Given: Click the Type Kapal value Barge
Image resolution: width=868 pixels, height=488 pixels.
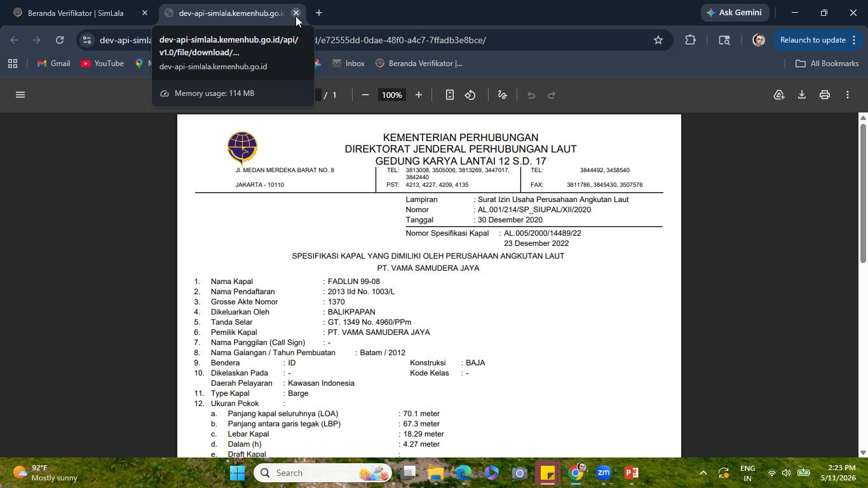Looking at the screenshot, I should tap(298, 393).
